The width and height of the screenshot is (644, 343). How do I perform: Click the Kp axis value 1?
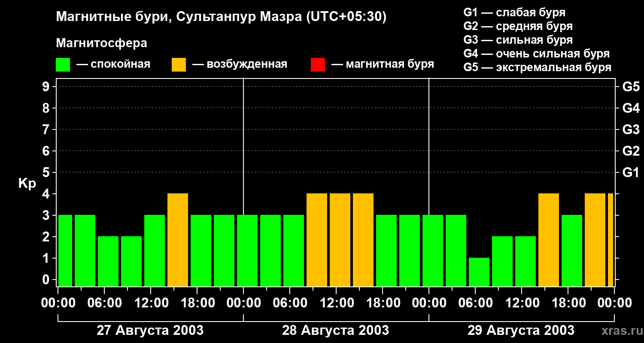pos(47,258)
